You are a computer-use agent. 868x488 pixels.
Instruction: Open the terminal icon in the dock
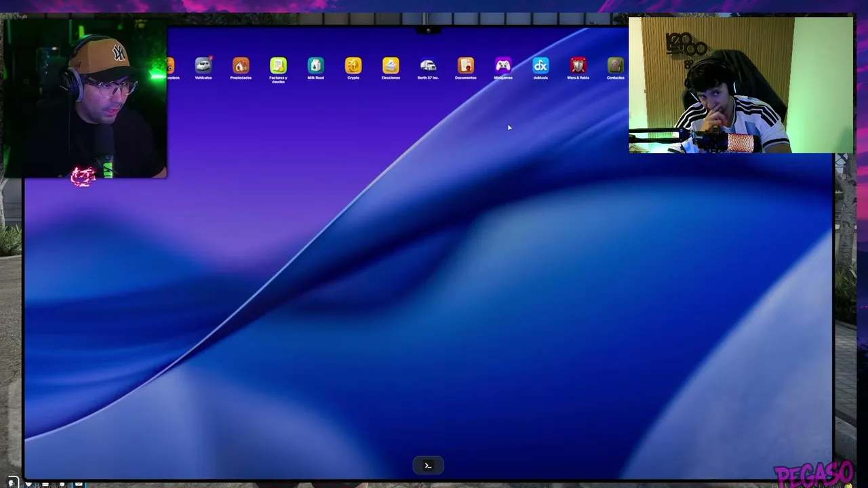pos(428,465)
